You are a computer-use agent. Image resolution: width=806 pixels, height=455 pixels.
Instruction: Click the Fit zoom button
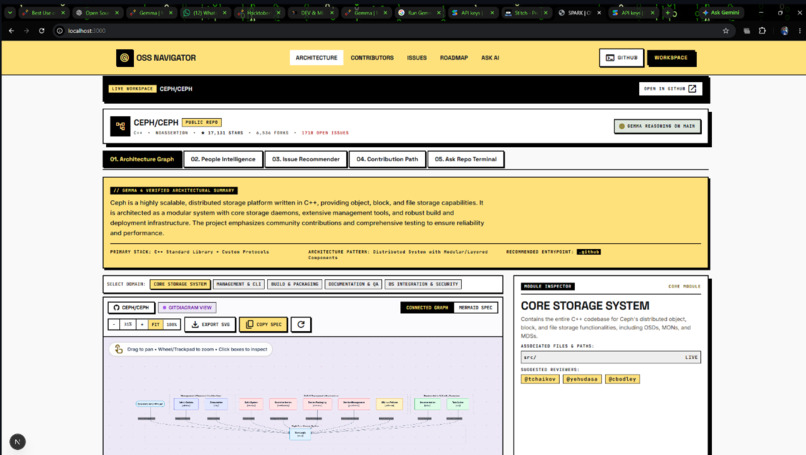point(155,324)
